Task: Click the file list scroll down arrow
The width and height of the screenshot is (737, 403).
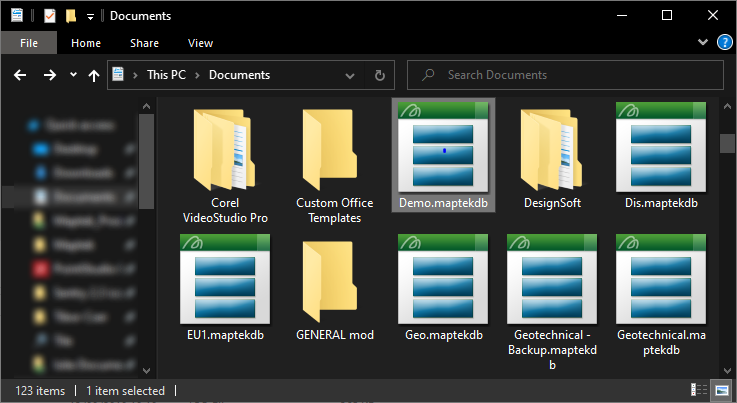Action: [x=727, y=370]
